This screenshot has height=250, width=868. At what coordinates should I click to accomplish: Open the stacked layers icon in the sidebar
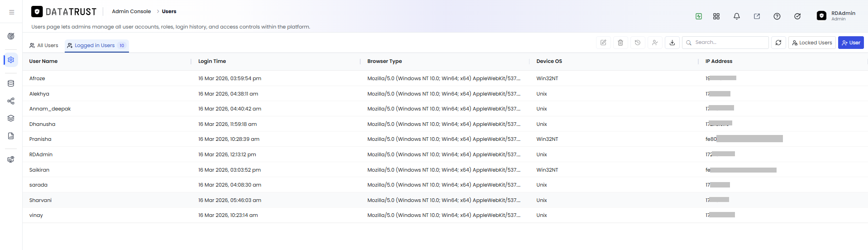(11, 118)
